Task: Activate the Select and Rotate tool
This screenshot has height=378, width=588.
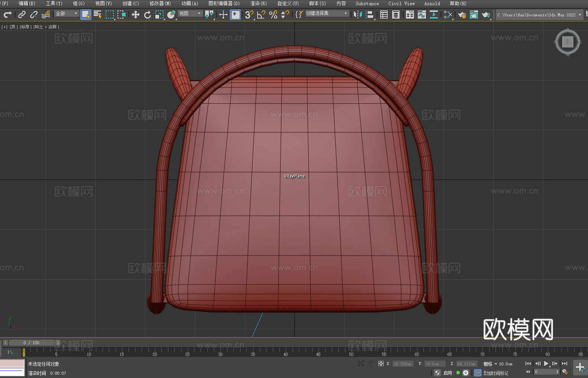Action: pos(148,14)
